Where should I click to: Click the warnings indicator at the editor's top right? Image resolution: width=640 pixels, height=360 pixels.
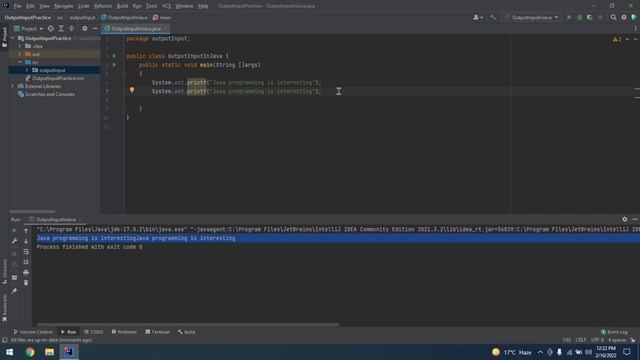tap(617, 39)
